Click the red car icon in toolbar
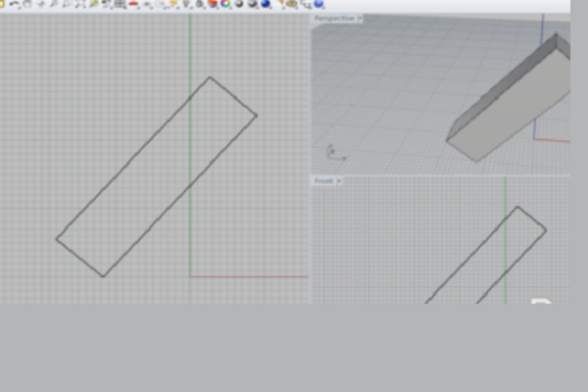The height and width of the screenshot is (392, 588). (x=133, y=4)
